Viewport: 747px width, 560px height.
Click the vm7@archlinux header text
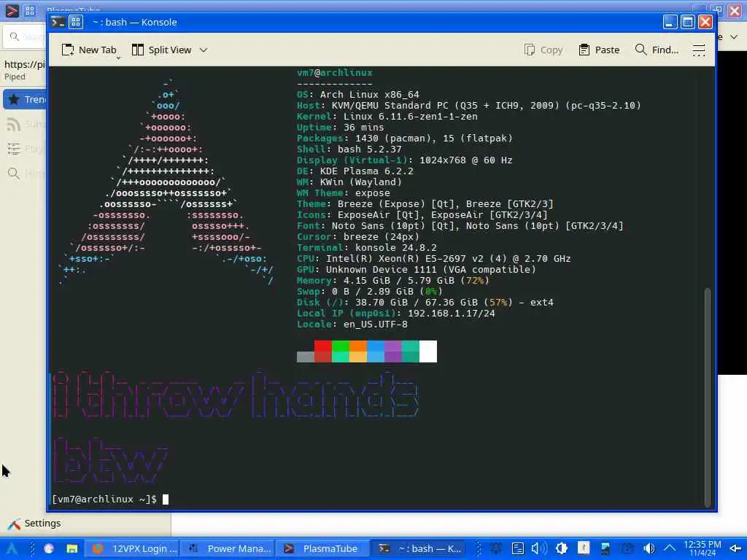point(334,73)
